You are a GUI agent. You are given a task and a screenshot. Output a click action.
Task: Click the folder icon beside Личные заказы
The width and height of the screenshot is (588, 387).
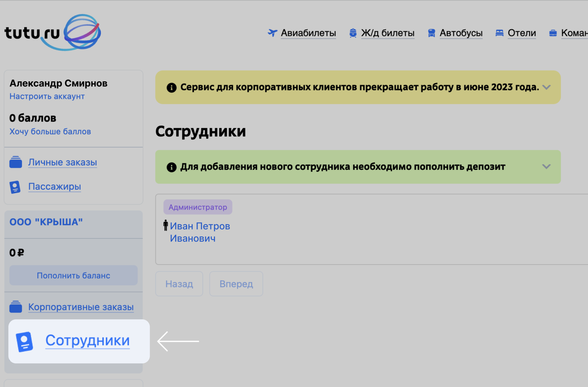[x=16, y=162]
